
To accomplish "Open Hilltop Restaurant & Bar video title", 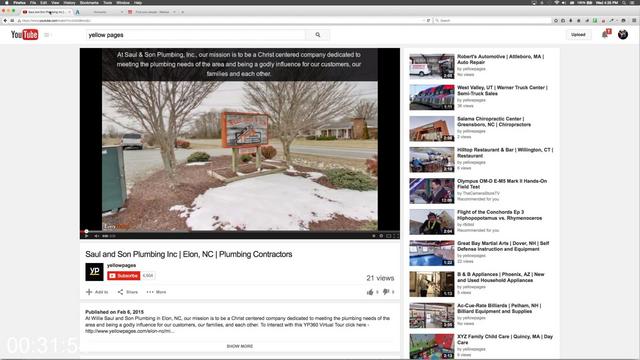I will tap(505, 153).
